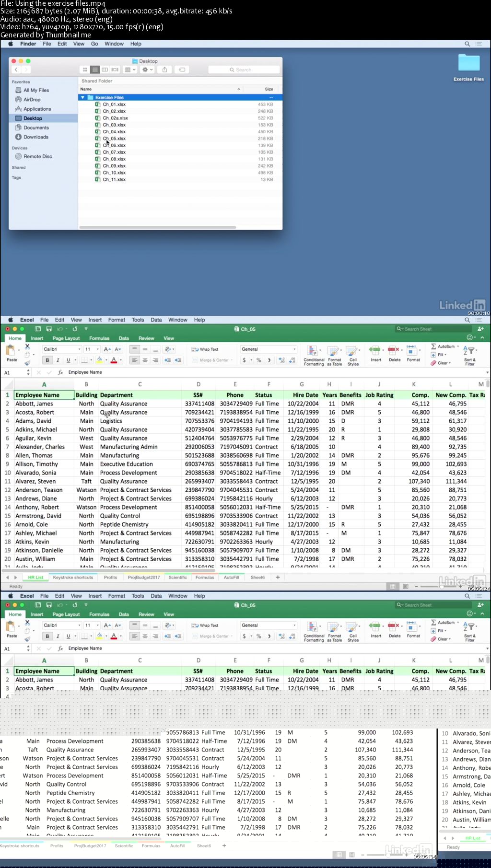This screenshot has width=491, height=868.
Task: Open Page Layout view in 00:00:24 Excel status bar
Action: coord(406,586)
